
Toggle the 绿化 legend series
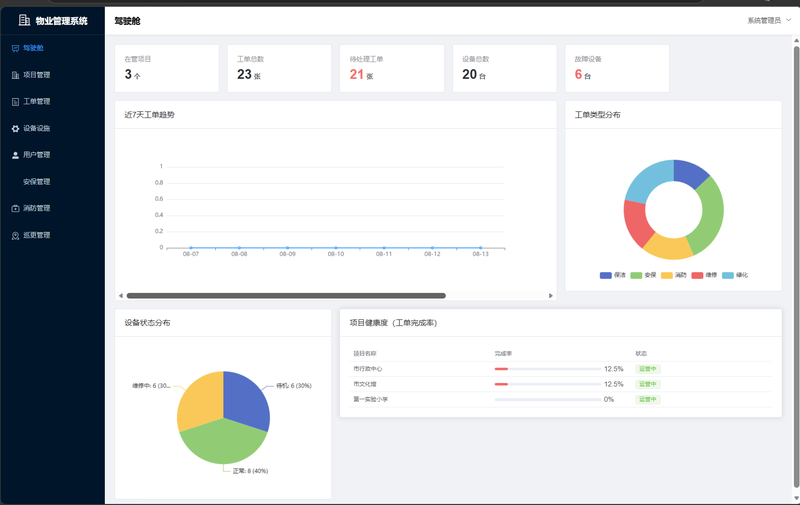tap(735, 275)
